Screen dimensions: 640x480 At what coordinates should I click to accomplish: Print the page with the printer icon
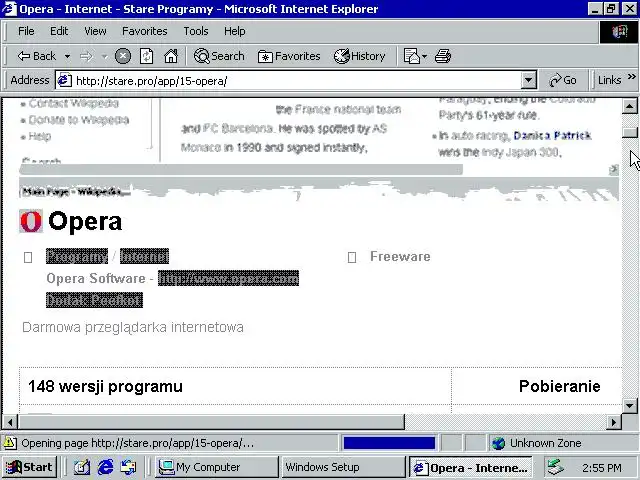(443, 56)
